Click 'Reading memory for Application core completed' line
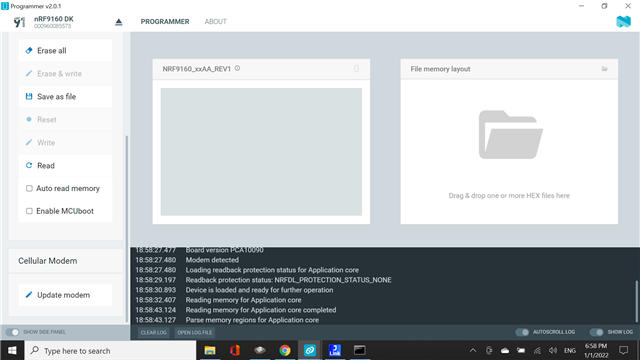This screenshot has height=360, width=640. [261, 310]
